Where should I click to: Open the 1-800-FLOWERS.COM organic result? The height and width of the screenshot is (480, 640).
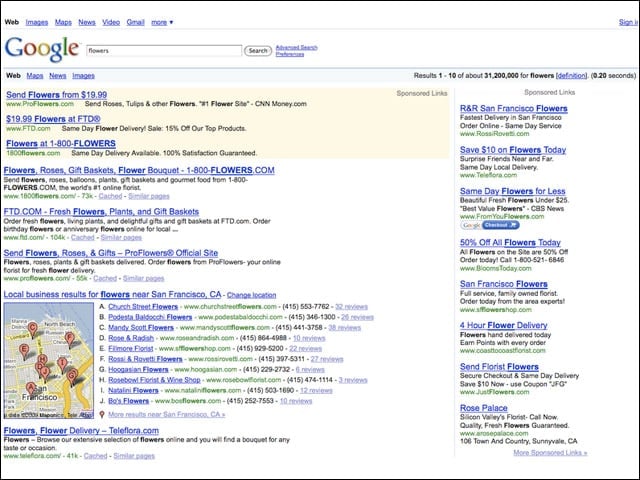[x=139, y=170]
